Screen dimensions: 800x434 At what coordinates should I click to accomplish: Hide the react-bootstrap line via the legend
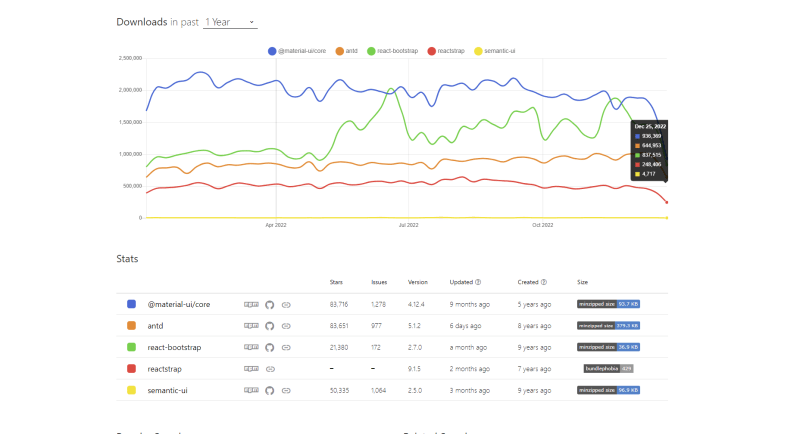392,51
